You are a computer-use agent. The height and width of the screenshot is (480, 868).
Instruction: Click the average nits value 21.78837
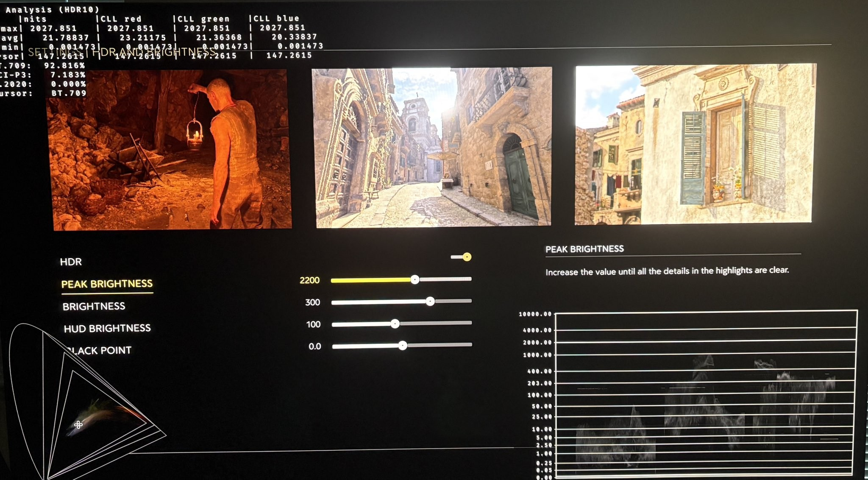66,38
